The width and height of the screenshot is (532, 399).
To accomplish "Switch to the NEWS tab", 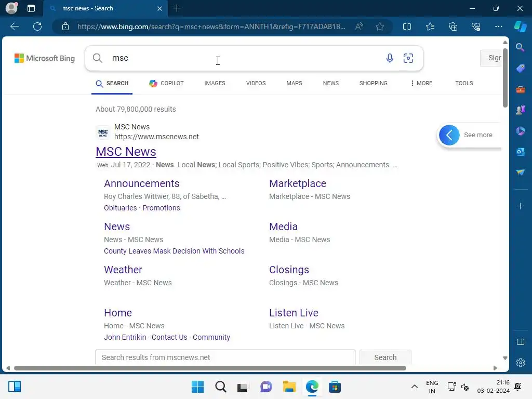I will (x=331, y=83).
